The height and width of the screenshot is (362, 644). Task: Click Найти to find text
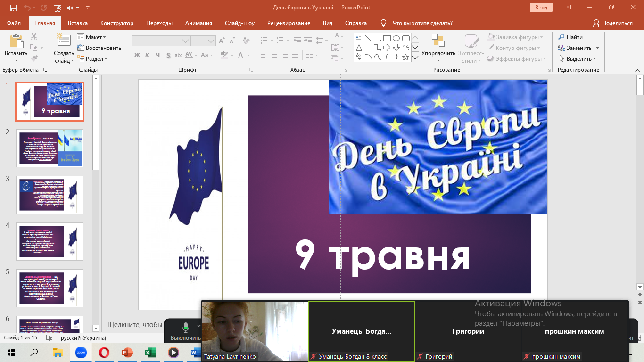(x=570, y=37)
